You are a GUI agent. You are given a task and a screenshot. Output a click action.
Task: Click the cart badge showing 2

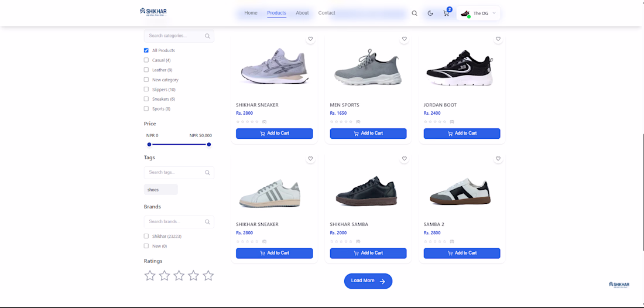[x=450, y=9]
